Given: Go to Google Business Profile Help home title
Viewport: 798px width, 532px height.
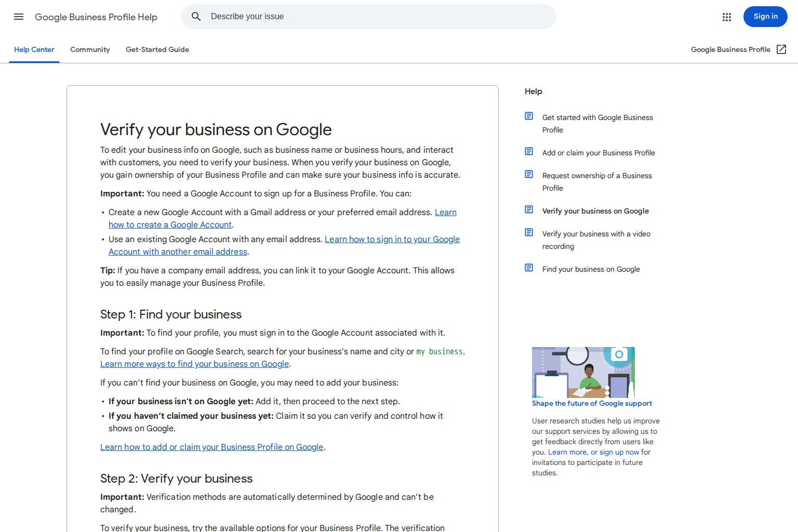Looking at the screenshot, I should tap(96, 17).
